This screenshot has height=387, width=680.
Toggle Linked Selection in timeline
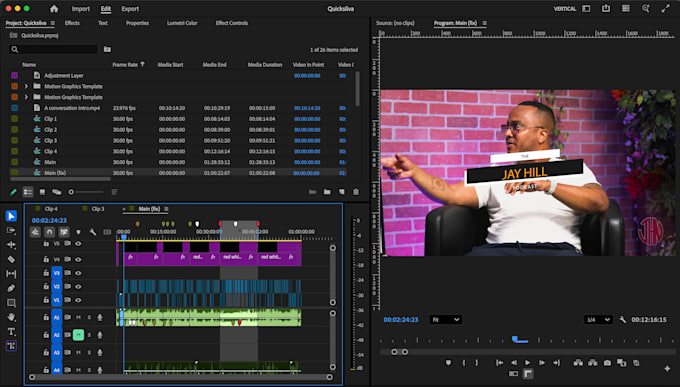[x=64, y=232]
